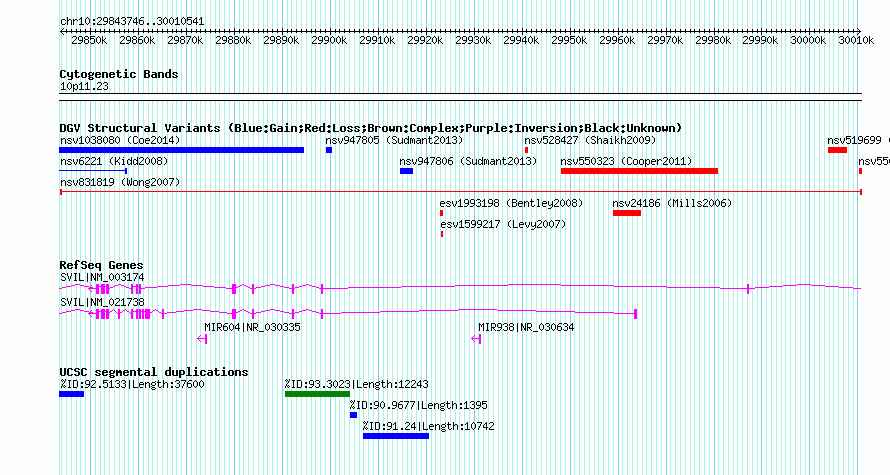The width and height of the screenshot is (890, 475).
Task: Select the thin blue nsv6221 variant line
Action: (x=93, y=171)
